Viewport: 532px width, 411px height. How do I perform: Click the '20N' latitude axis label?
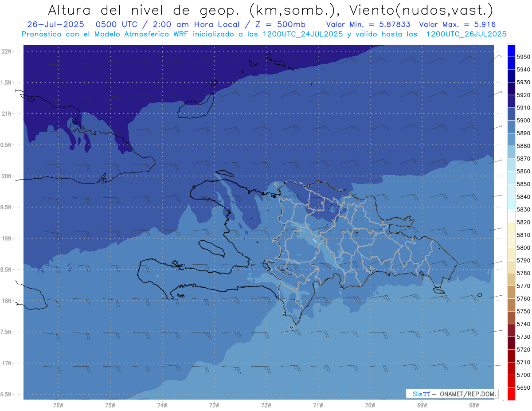coord(7,176)
